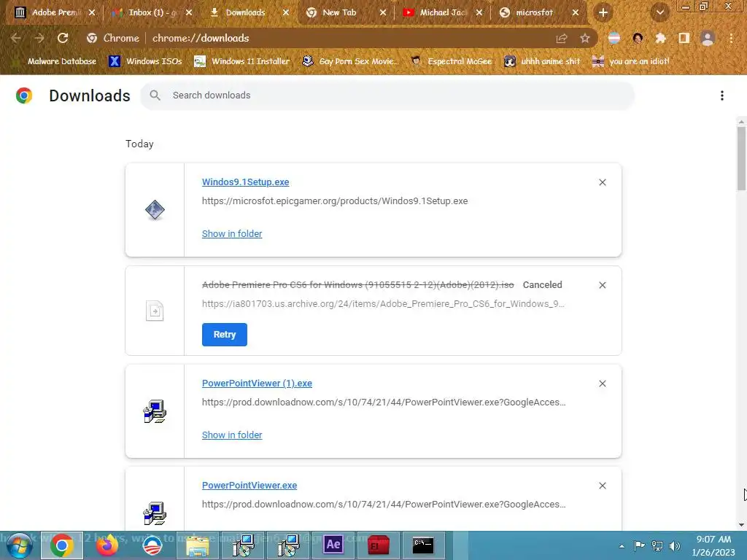
Task: Show PowerPointViewer (1).exe in folder
Action: (x=232, y=435)
